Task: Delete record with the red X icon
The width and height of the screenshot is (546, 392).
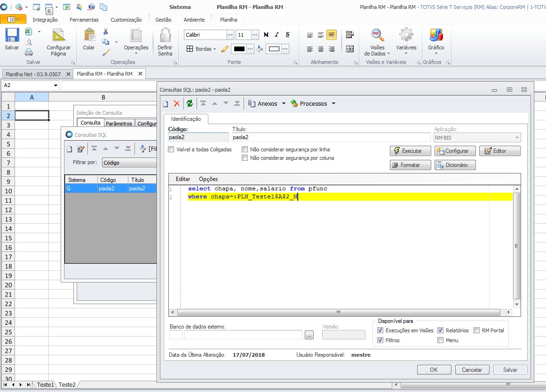Action: 176,103
